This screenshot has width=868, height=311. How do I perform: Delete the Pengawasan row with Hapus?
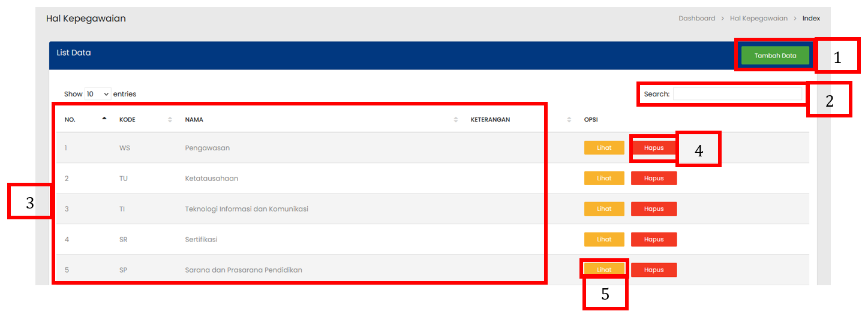[x=654, y=148]
